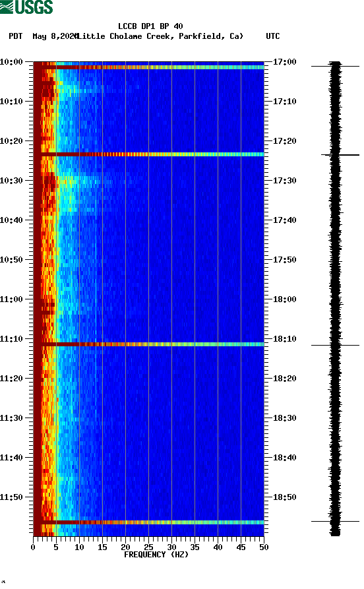
Task: Click the 'FREQUENCY (HZ)' axis title
Action: tap(156, 555)
